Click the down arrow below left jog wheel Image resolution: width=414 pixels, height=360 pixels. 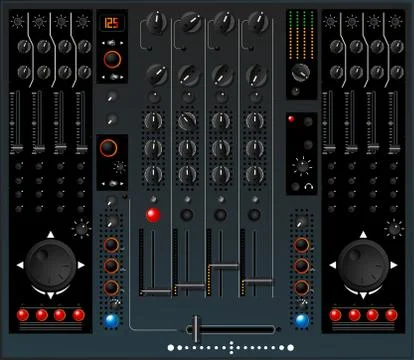[50, 295]
